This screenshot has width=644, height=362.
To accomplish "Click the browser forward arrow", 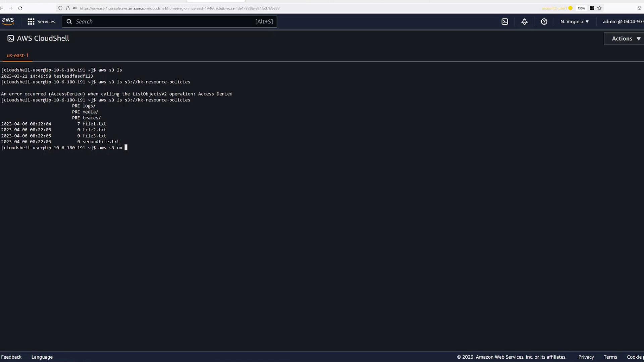I will click(11, 8).
